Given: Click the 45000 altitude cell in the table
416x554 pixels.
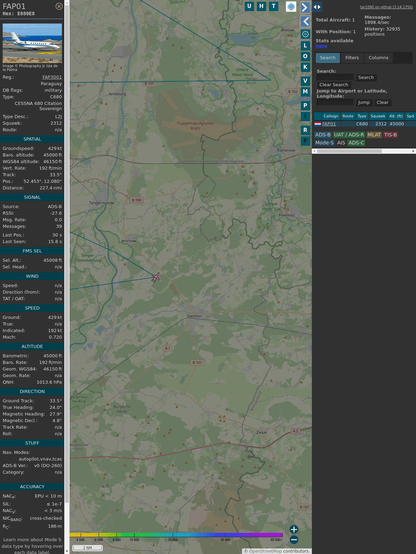Looking at the screenshot, I should click(397, 124).
